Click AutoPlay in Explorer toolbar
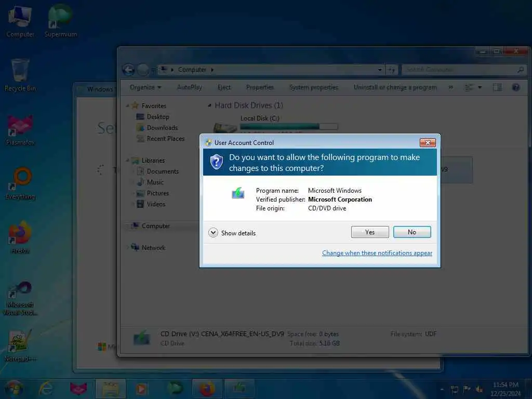This screenshot has height=399, width=532. (189, 87)
